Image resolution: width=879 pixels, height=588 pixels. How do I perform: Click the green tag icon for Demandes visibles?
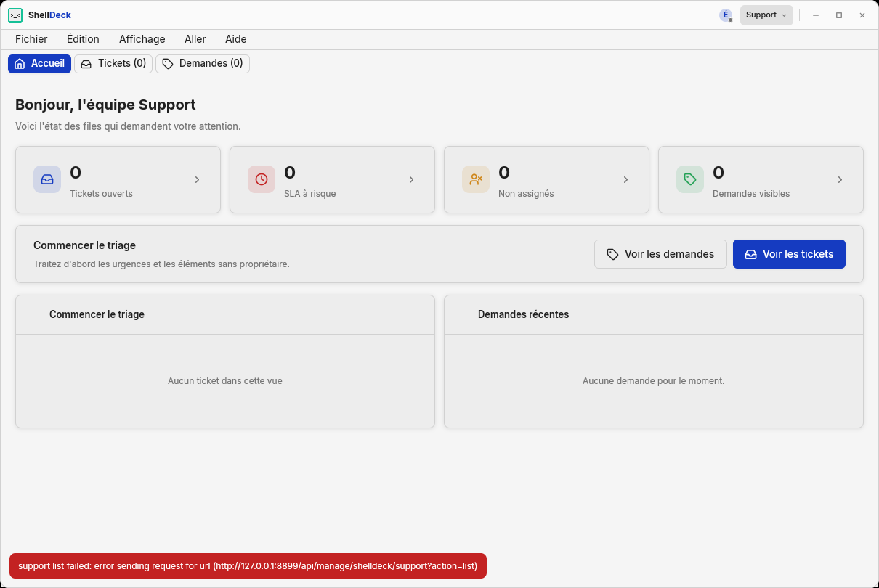pyautogui.click(x=690, y=179)
